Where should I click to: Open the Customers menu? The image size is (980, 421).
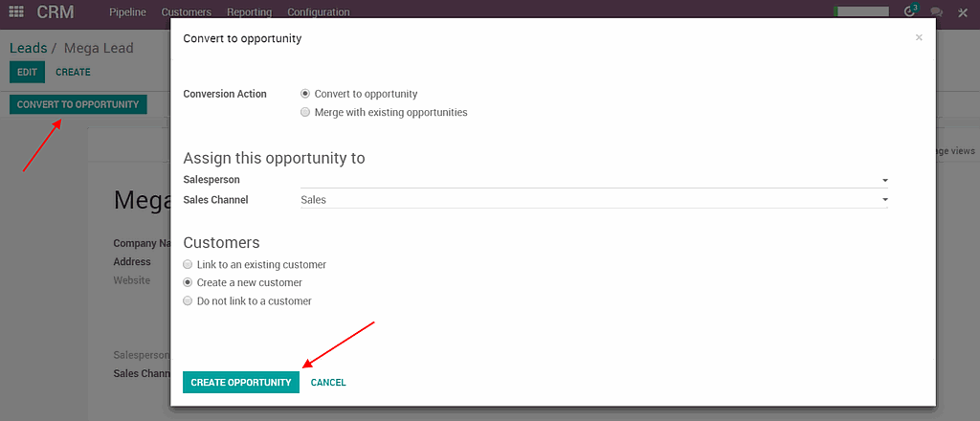pos(187,12)
